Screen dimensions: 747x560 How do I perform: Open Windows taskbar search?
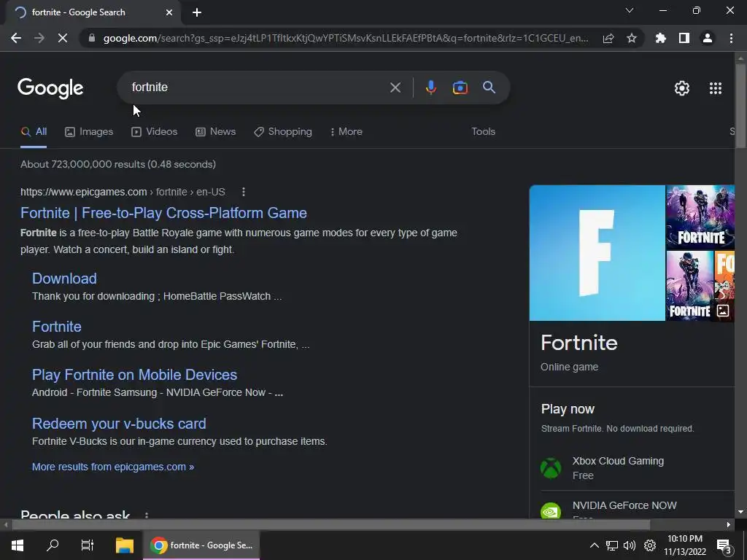(x=53, y=545)
